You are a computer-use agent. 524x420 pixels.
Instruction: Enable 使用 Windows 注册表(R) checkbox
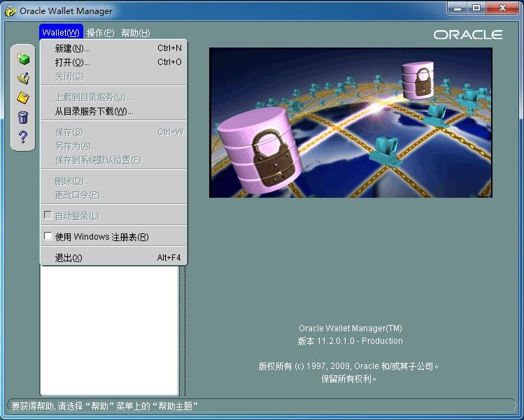[48, 236]
